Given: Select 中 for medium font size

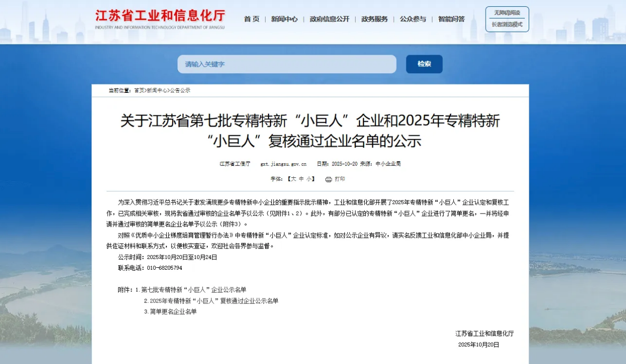Looking at the screenshot, I should coord(301,179).
